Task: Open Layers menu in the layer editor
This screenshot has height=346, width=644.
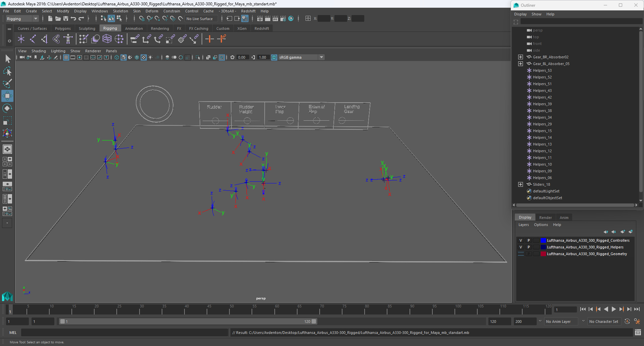Action: [523, 225]
